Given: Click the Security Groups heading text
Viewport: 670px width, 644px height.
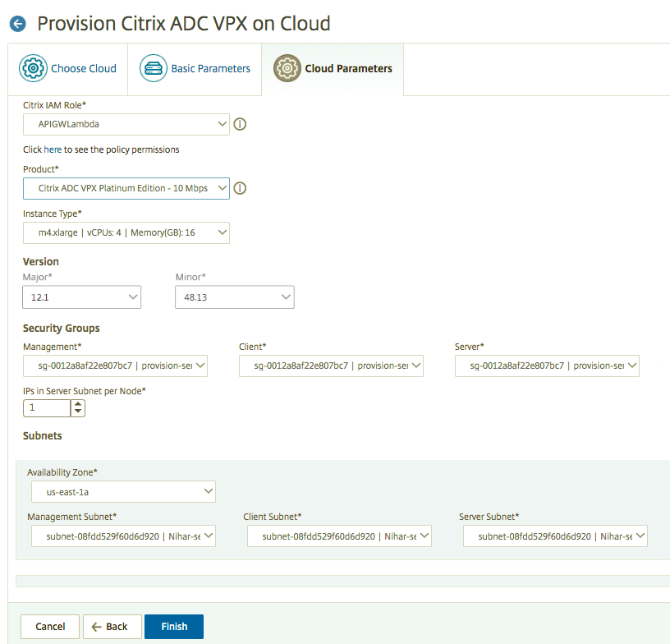Looking at the screenshot, I should (x=61, y=329).
